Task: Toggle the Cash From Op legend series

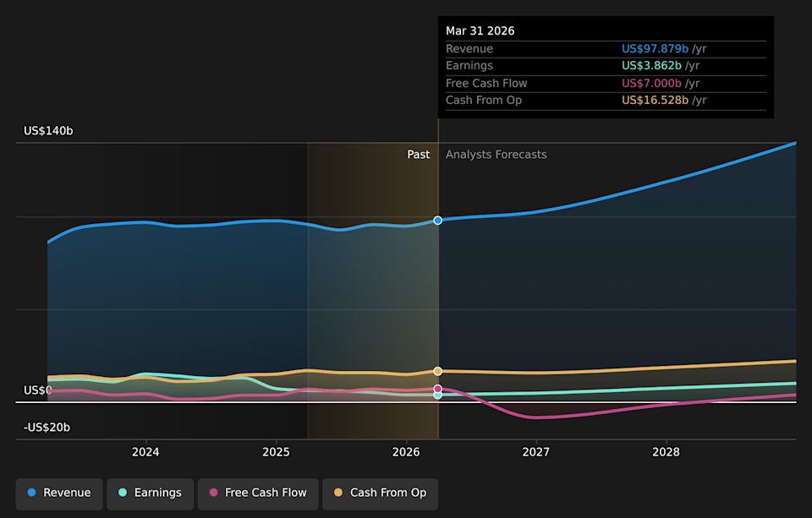Action: [380, 493]
